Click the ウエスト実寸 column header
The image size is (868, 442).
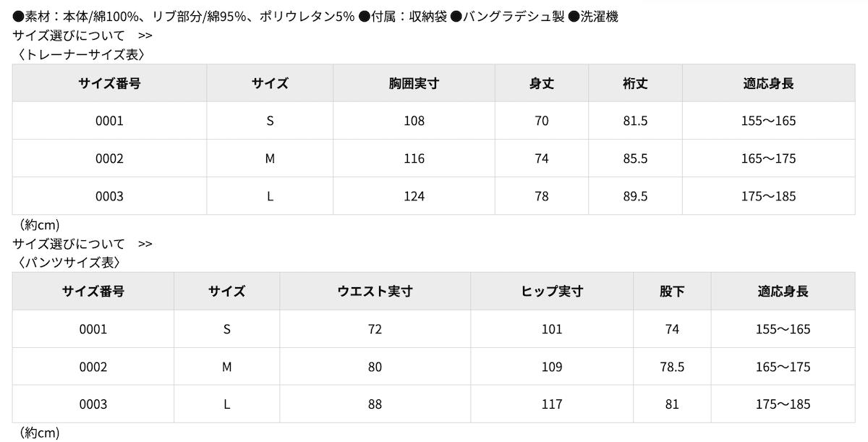coord(375,292)
